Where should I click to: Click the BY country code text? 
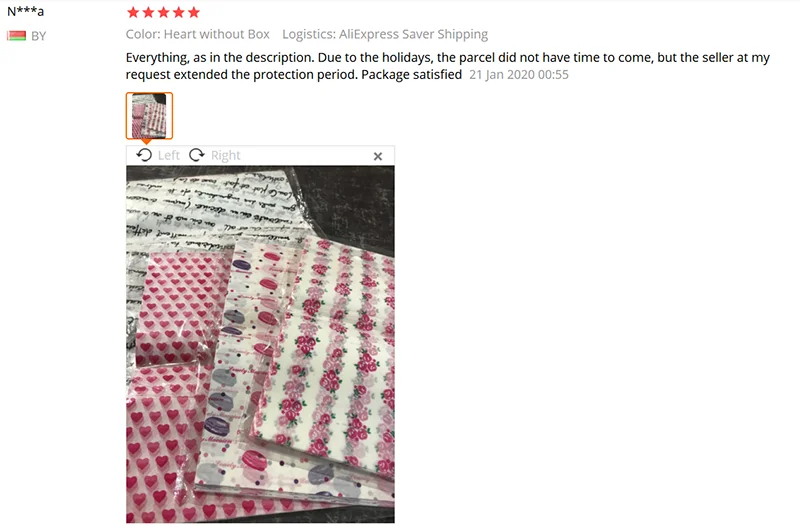coord(39,36)
